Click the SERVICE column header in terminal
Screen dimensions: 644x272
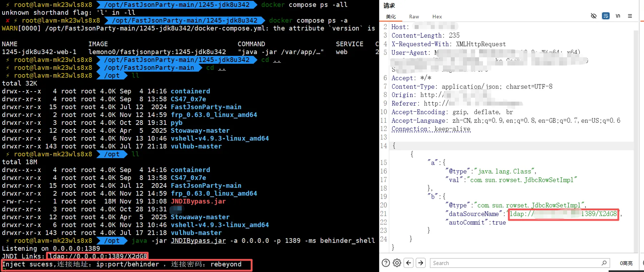(350, 44)
